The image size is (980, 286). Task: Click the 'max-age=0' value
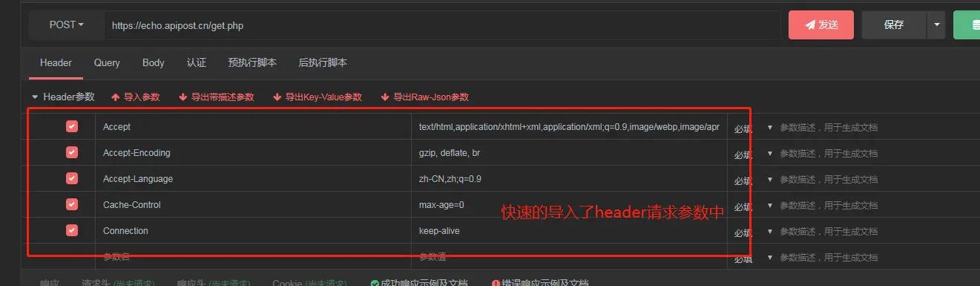click(441, 205)
